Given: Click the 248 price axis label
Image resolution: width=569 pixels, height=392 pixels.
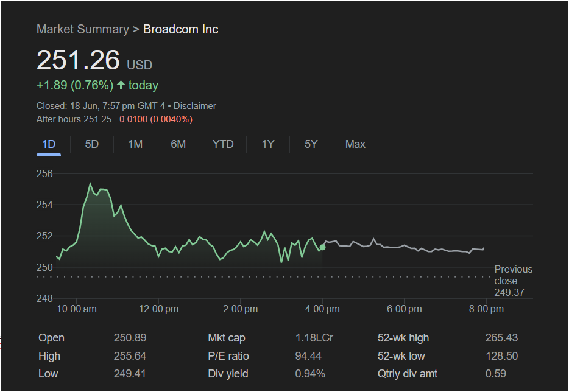Looking at the screenshot, I should (44, 298).
